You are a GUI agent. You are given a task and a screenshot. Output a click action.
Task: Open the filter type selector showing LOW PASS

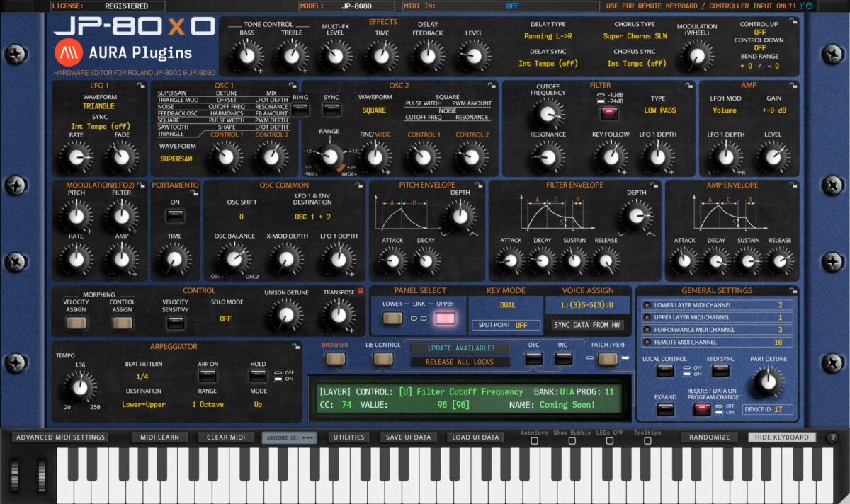click(x=660, y=110)
